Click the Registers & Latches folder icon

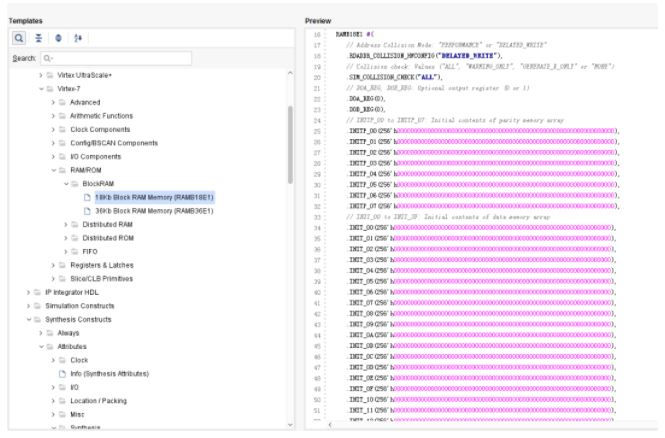click(62, 265)
